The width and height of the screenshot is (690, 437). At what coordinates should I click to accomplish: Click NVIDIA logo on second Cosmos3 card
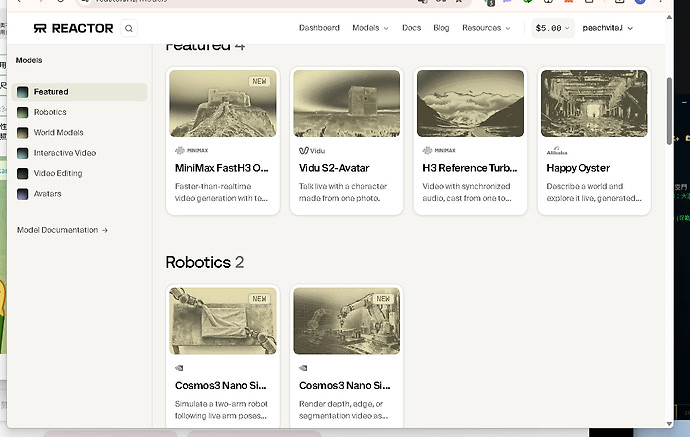coord(303,368)
